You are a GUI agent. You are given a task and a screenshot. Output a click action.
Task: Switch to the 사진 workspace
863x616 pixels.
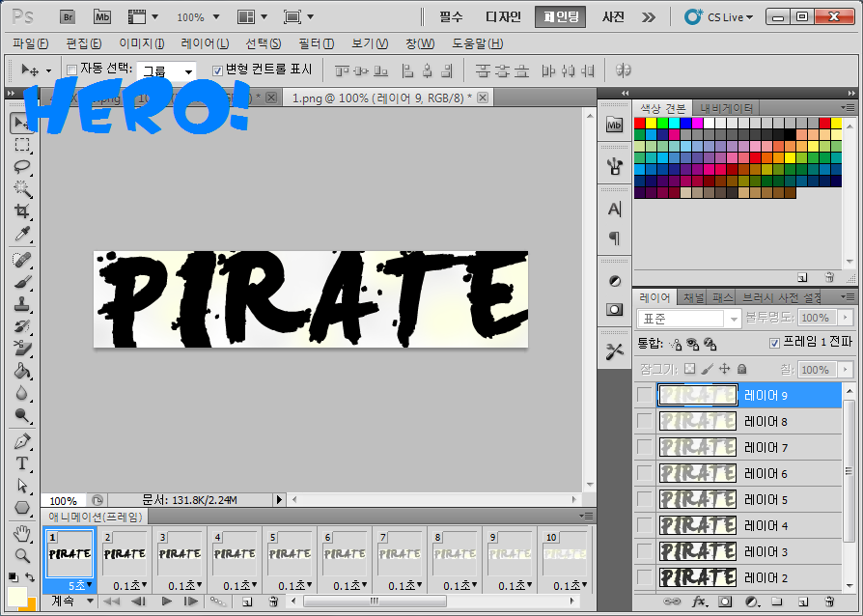click(613, 17)
